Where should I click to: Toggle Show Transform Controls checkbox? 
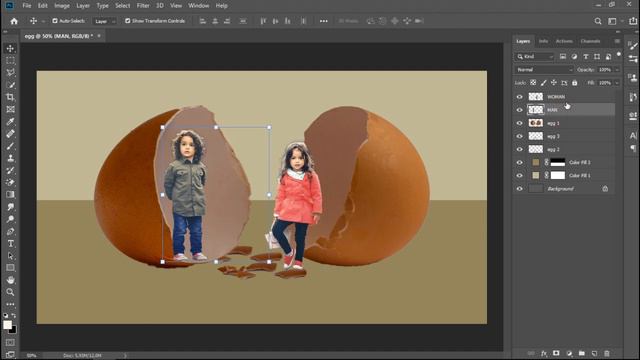128,21
